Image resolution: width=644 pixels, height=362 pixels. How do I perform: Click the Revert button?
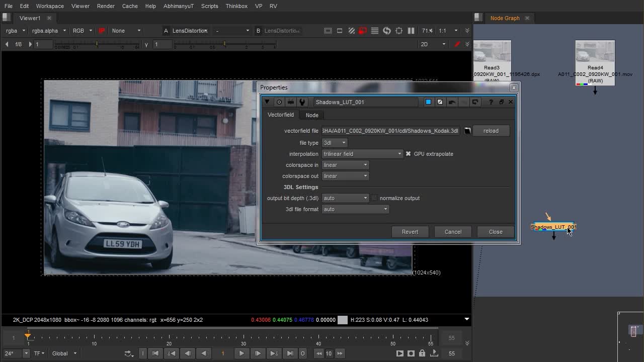coord(410,232)
